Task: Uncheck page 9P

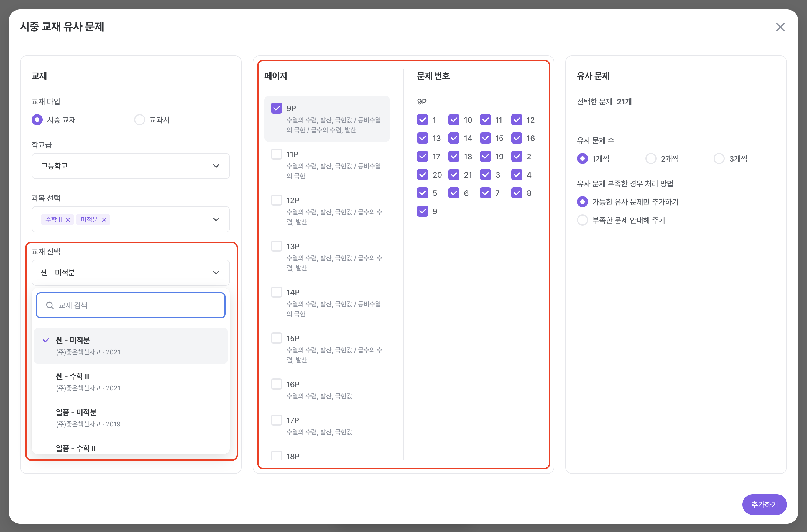Action: [276, 108]
